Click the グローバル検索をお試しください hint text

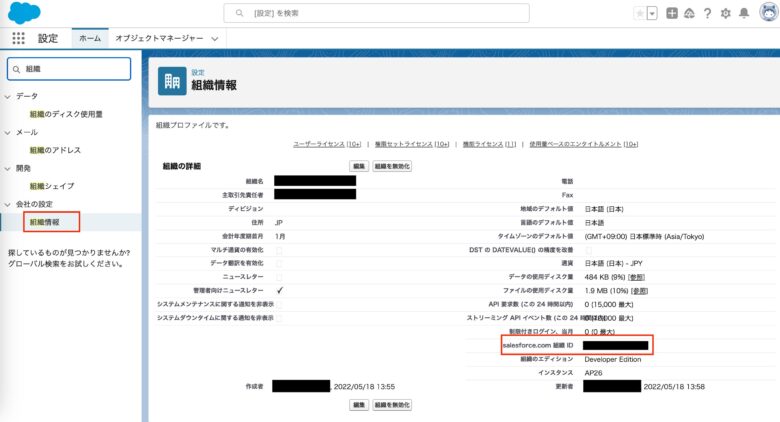[65, 264]
